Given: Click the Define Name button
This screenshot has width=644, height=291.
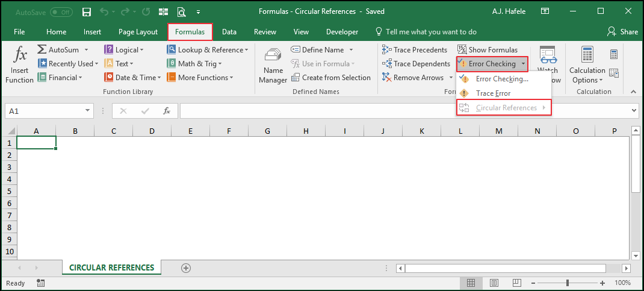Looking at the screenshot, I should coord(317,50).
